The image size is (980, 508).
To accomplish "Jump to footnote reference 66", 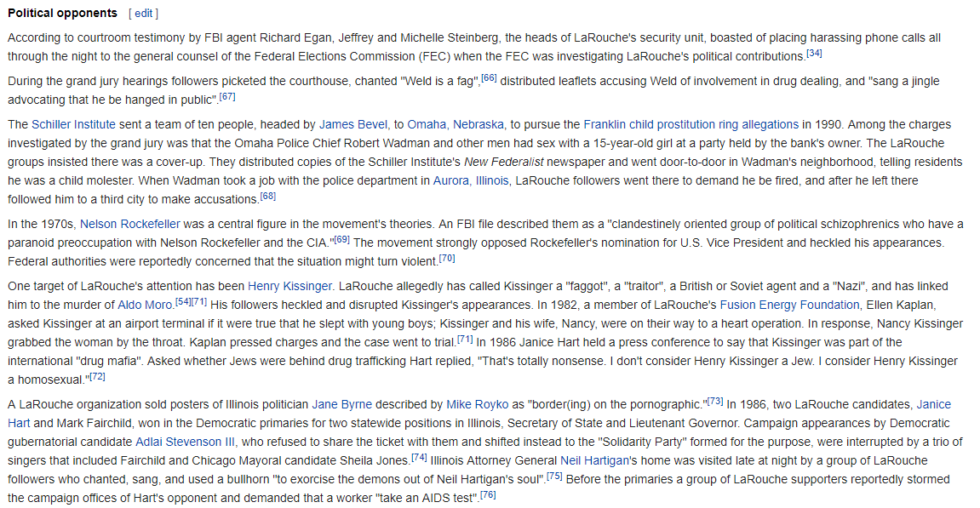I will [x=489, y=78].
